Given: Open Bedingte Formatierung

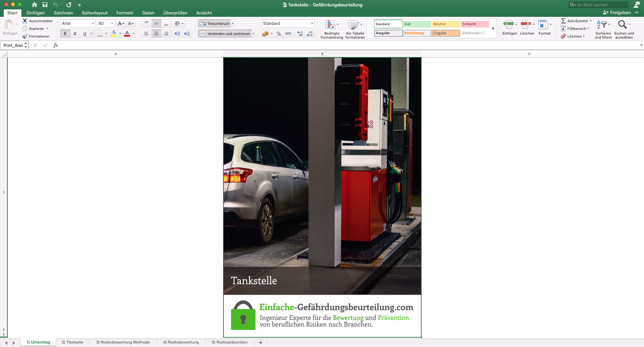Looking at the screenshot, I should [332, 29].
